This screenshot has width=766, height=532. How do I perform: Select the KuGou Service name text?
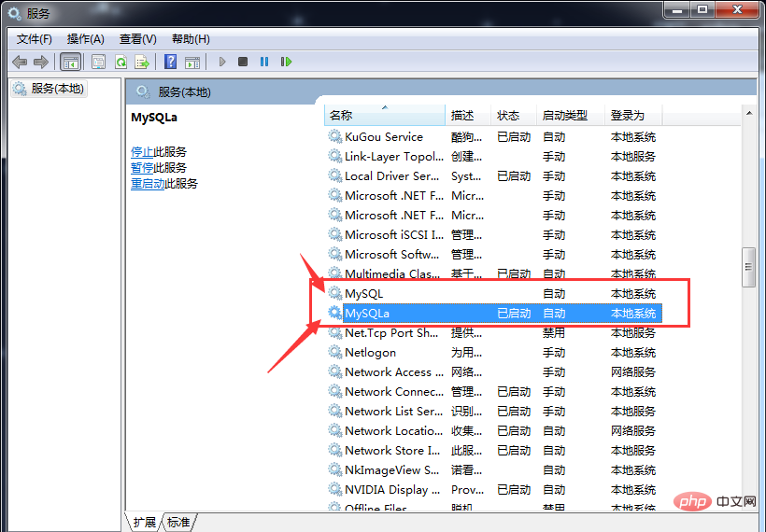[384, 136]
